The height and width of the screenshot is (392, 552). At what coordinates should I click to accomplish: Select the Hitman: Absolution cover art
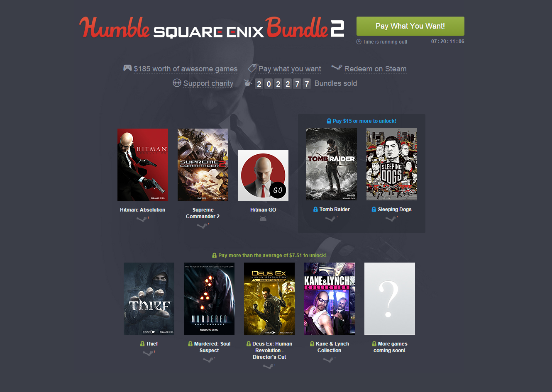pos(143,165)
